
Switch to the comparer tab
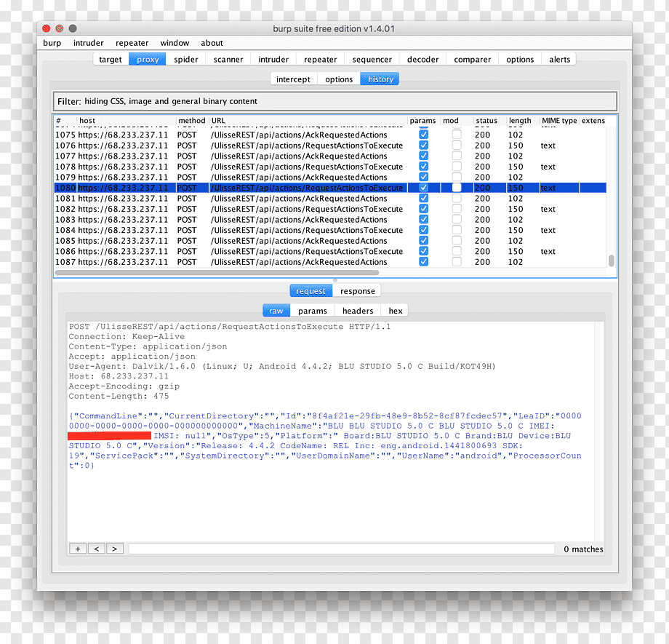tap(473, 60)
